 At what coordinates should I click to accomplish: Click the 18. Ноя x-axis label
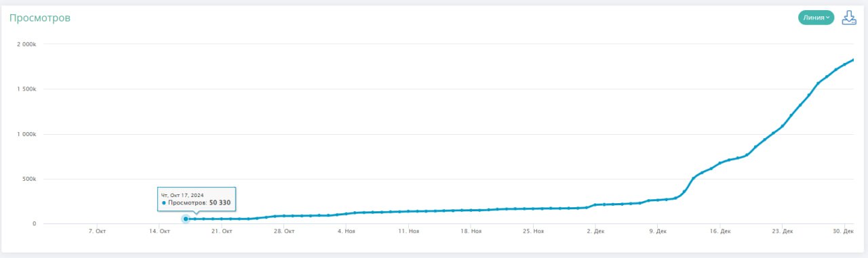click(471, 232)
